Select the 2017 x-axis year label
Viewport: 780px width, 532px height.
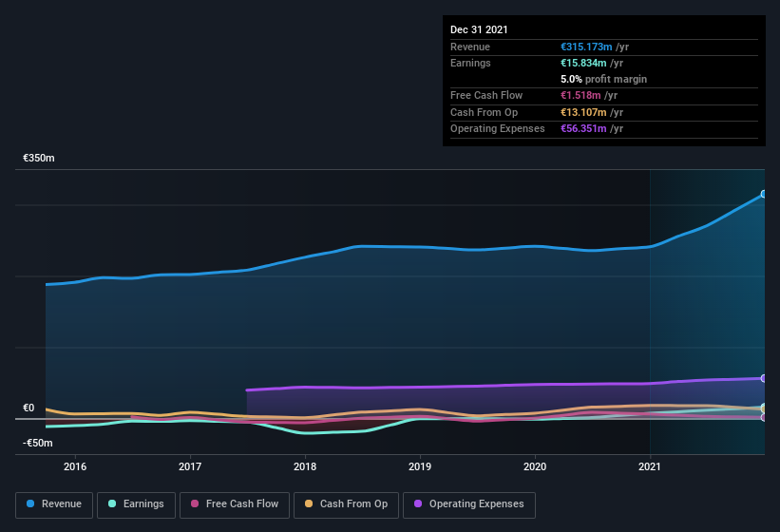(190, 466)
